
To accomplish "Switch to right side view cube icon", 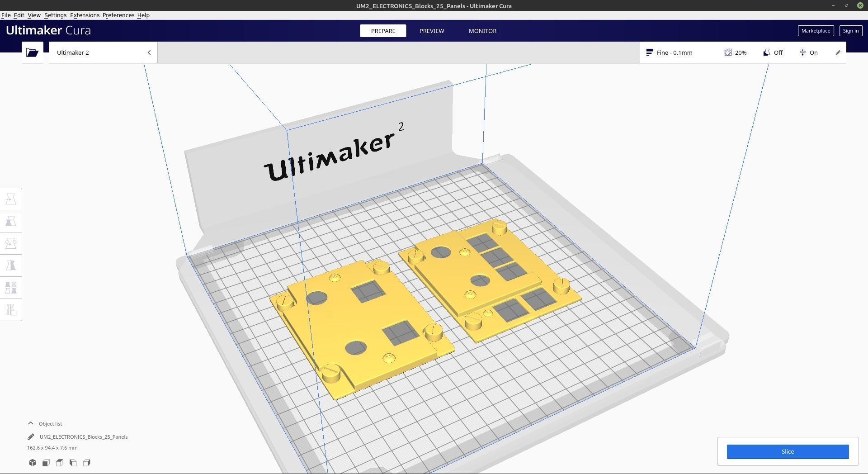I will (x=87, y=463).
